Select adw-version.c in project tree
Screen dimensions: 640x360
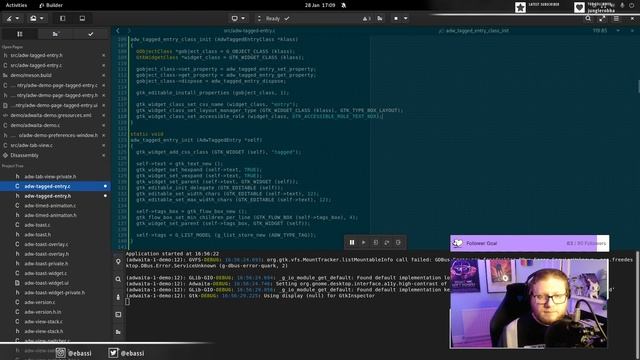(x=55, y=302)
